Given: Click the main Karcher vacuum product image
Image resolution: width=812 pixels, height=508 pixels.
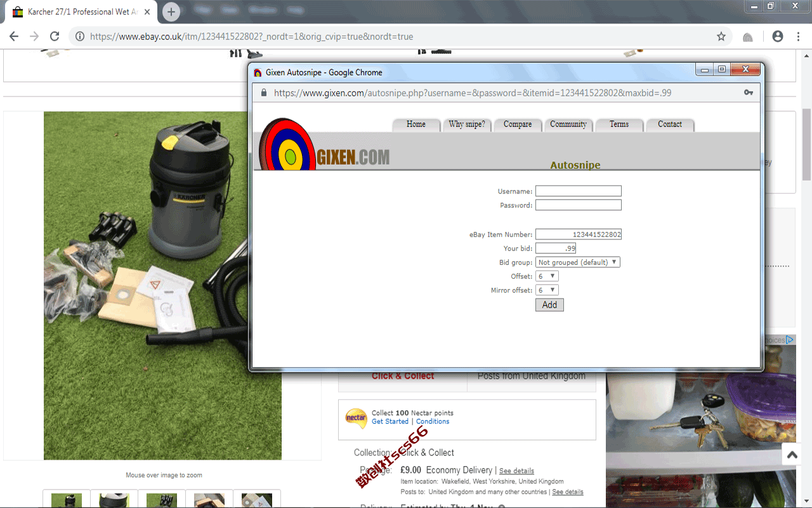Looking at the screenshot, I should click(x=162, y=286).
